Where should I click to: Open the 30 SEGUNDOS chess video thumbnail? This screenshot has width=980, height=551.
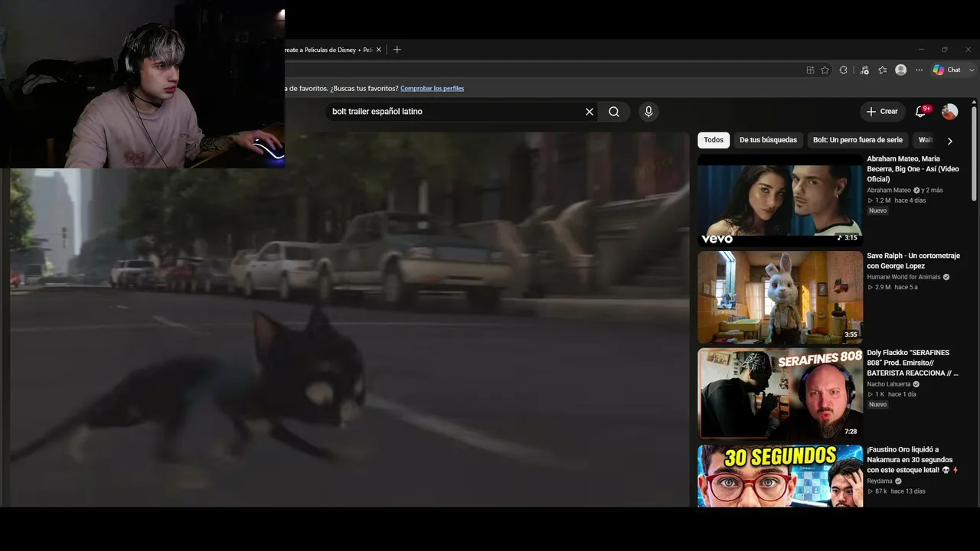click(x=779, y=476)
